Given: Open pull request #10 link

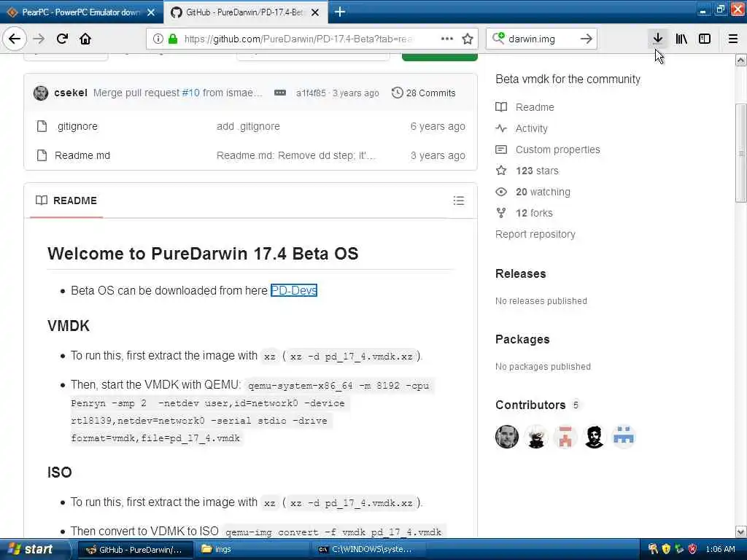Looking at the screenshot, I should (190, 93).
